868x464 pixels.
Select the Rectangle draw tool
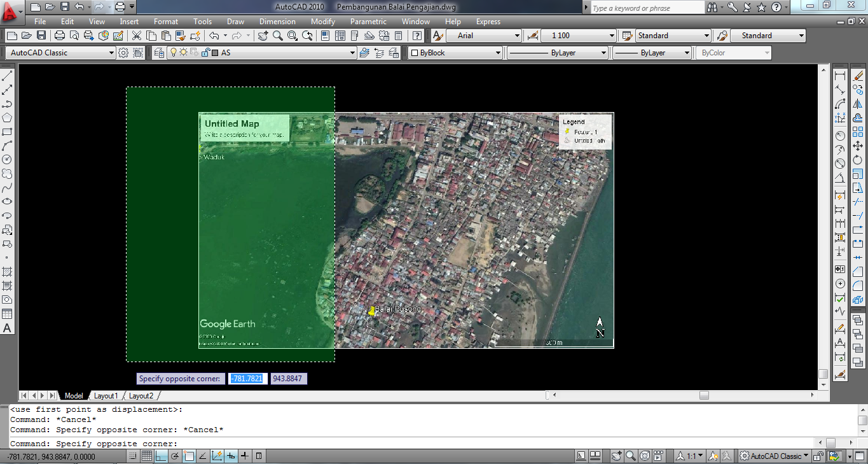tap(8, 132)
